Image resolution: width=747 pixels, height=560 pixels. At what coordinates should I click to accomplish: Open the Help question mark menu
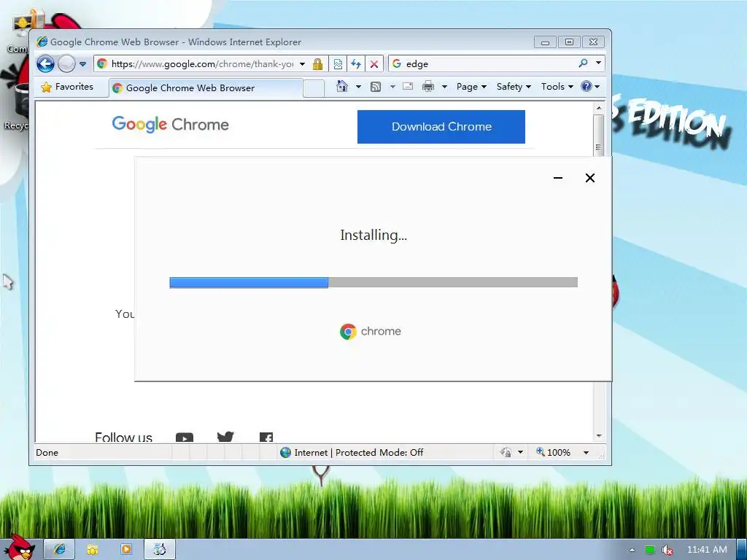pyautogui.click(x=590, y=87)
